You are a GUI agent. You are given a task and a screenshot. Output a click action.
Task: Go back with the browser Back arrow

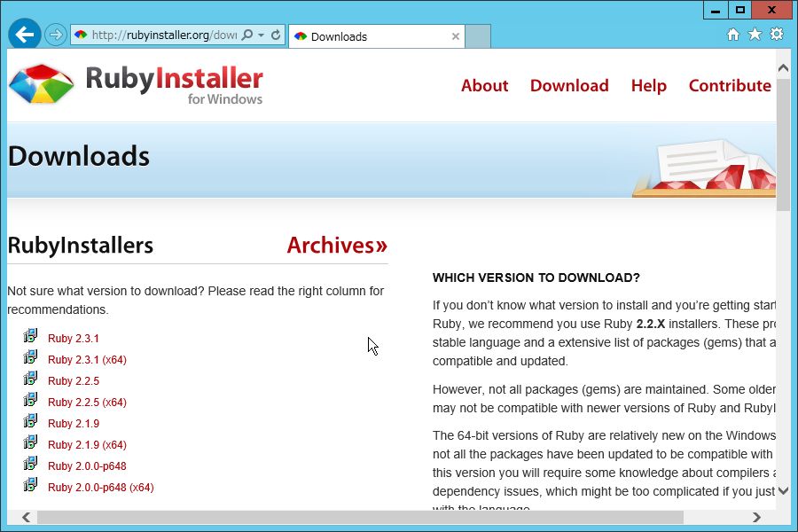click(x=24, y=35)
